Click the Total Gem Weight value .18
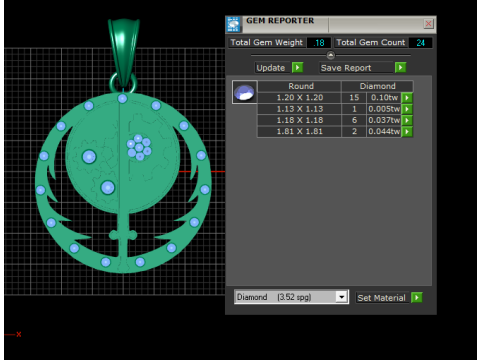Image resolution: width=480 pixels, height=360 pixels. (319, 43)
